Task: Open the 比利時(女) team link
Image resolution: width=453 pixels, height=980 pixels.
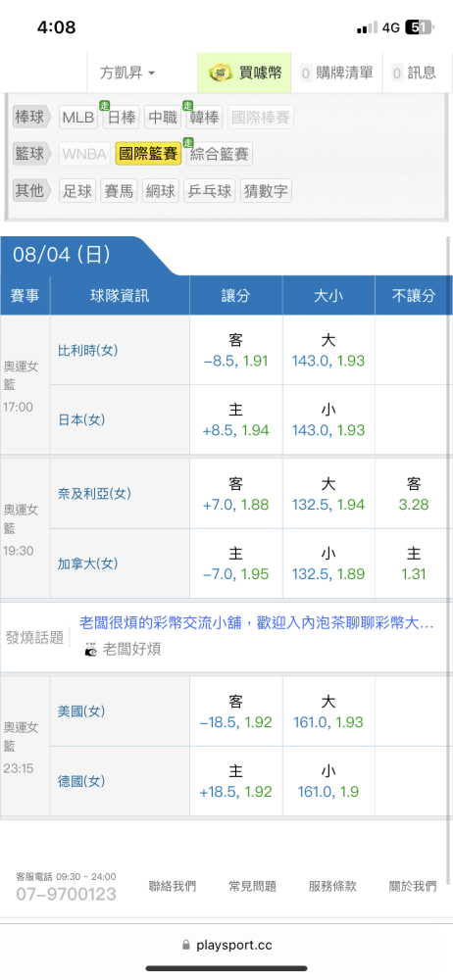Action: coord(87,351)
